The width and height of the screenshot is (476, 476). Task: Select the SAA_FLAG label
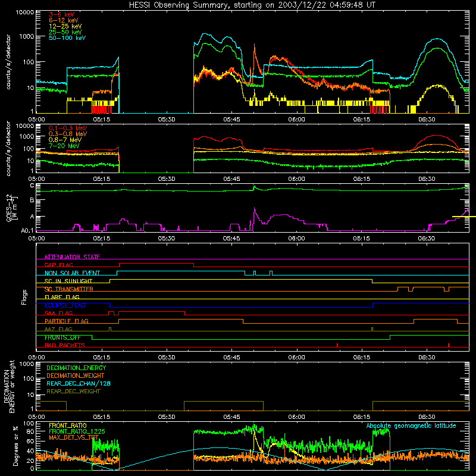pos(58,313)
